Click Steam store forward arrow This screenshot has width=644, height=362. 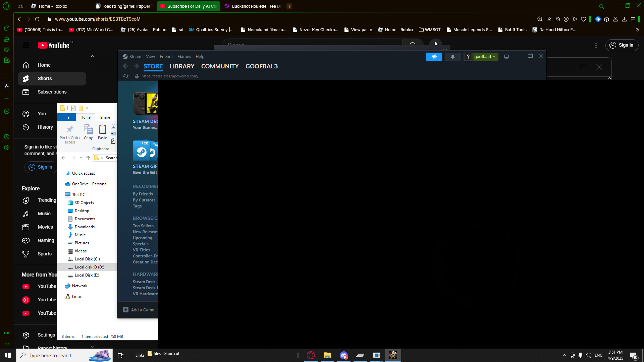pyautogui.click(x=136, y=66)
